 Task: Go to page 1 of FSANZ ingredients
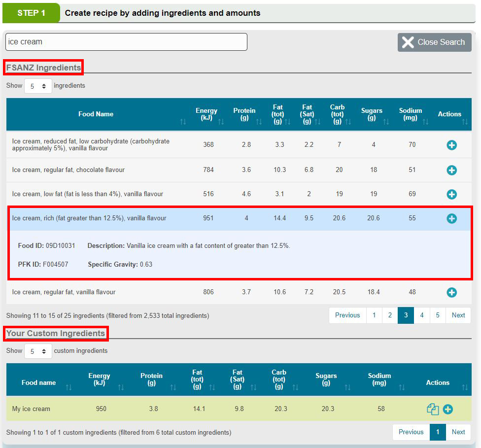click(374, 315)
